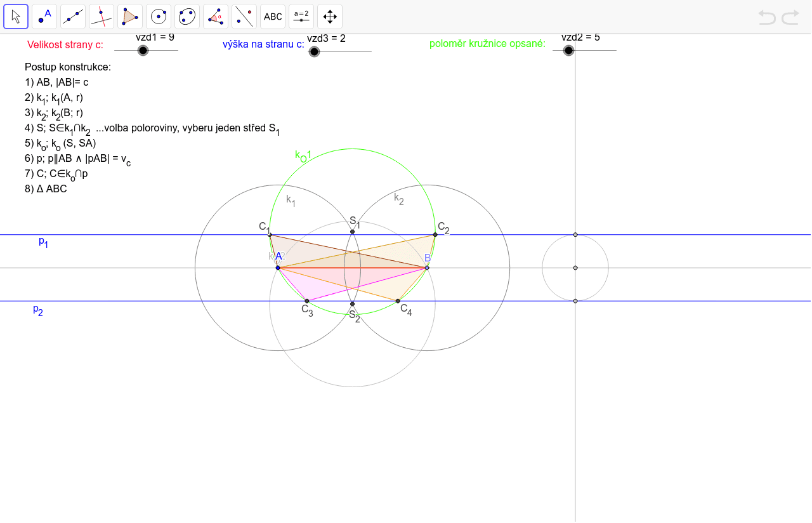Click the vzd2 = 5 slider handle

(x=568, y=50)
